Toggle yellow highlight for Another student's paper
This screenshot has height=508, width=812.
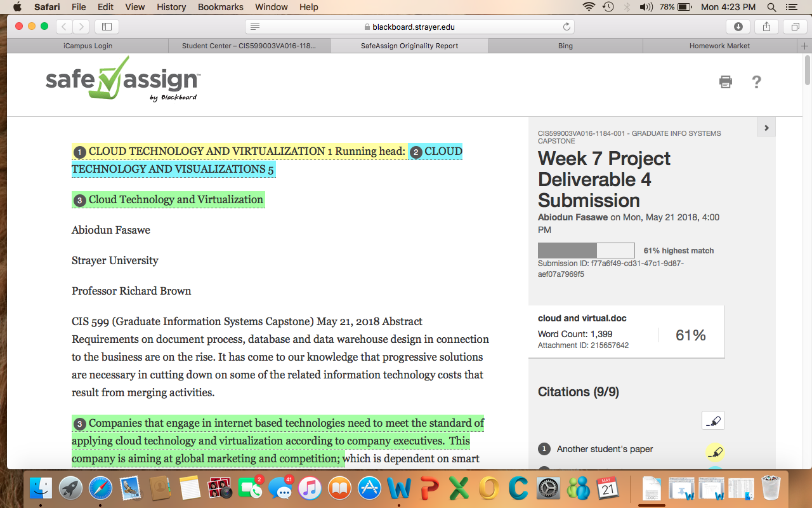(715, 451)
